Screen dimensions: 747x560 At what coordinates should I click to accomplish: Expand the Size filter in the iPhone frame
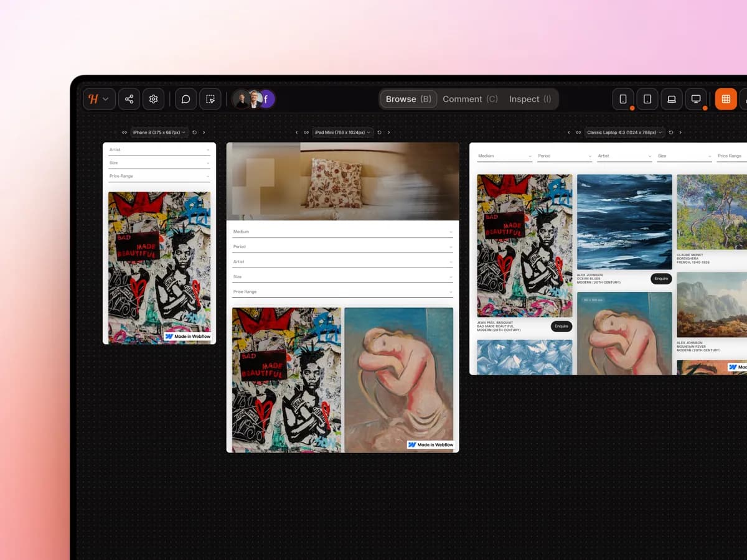pos(159,163)
